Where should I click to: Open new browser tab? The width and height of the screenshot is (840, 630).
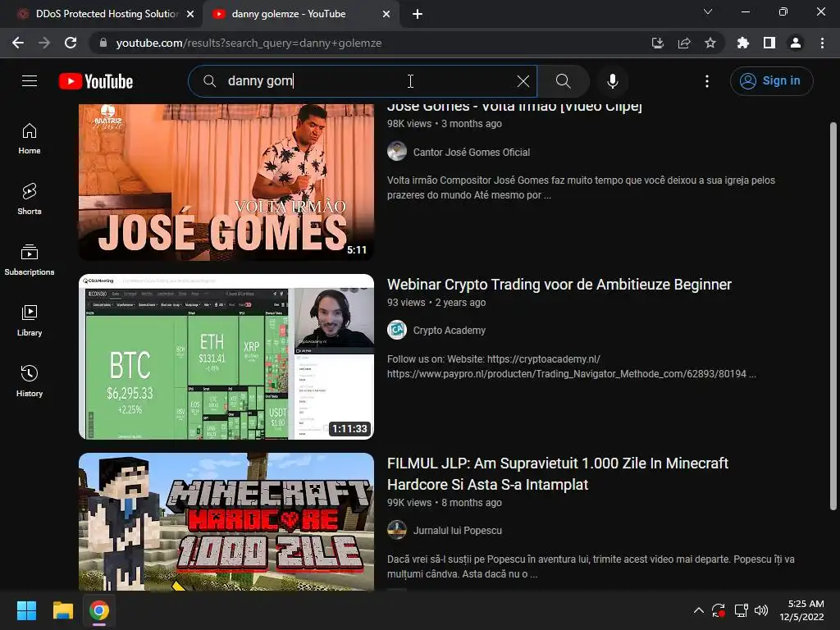(x=418, y=15)
